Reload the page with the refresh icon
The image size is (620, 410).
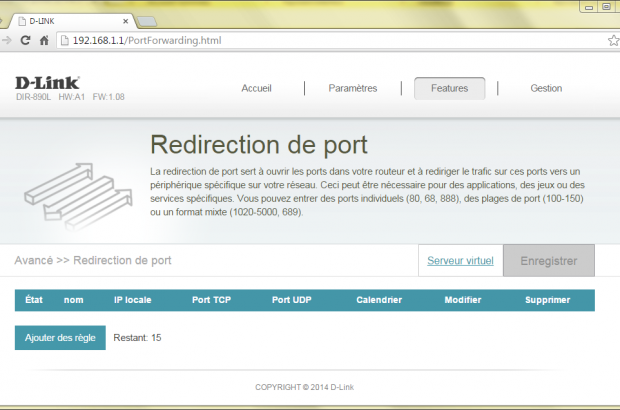point(25,41)
